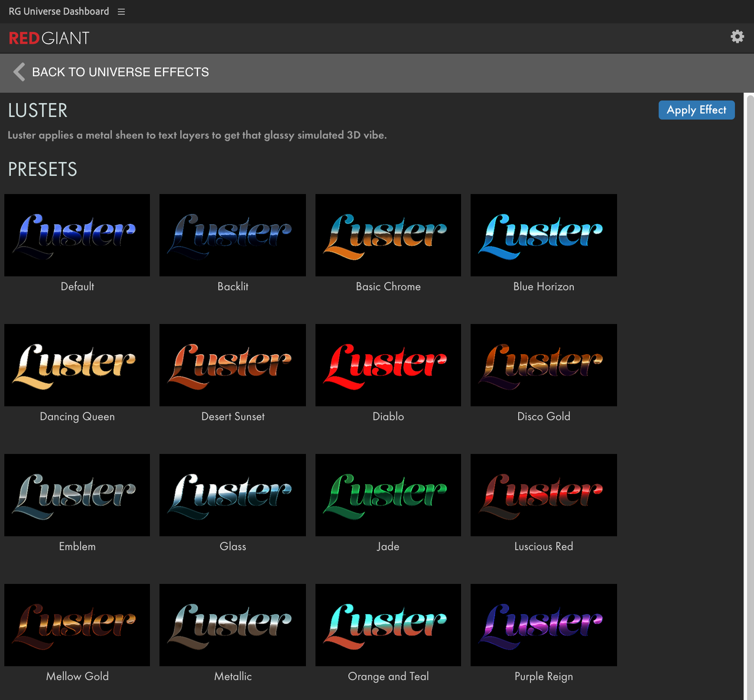Image resolution: width=754 pixels, height=700 pixels.
Task: Select the Mellow Gold preset thumbnail
Action: [x=77, y=625]
